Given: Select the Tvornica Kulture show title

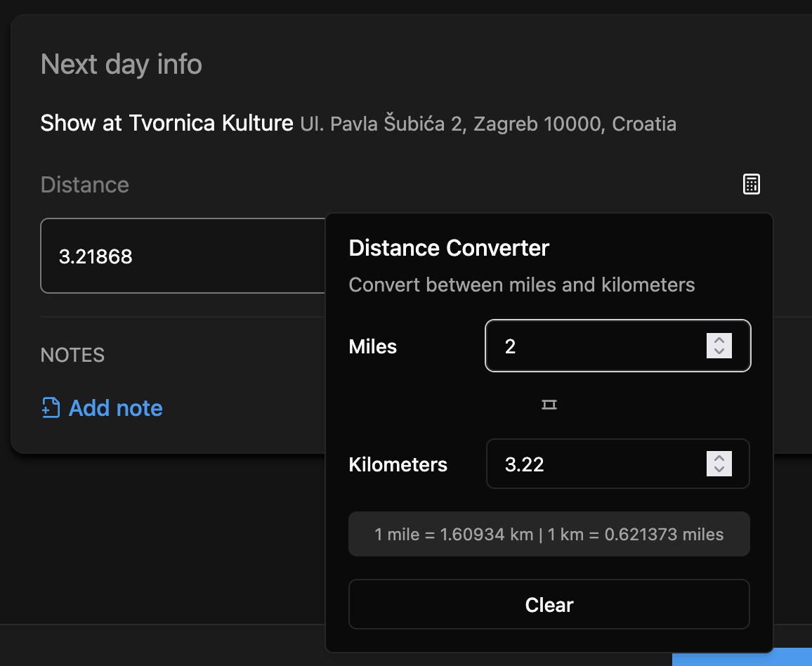Looking at the screenshot, I should [x=166, y=123].
